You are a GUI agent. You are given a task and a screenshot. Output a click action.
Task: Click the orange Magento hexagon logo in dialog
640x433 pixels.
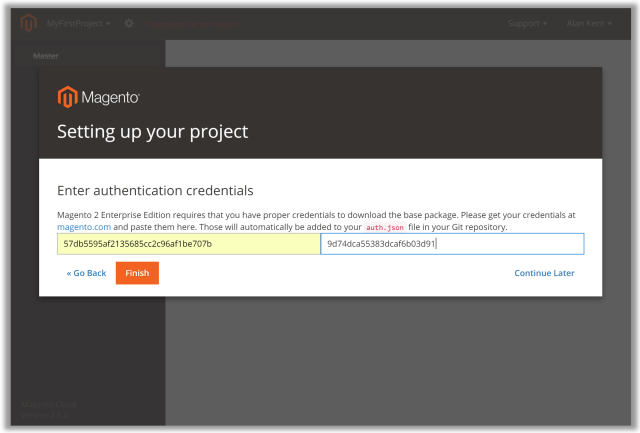point(67,97)
